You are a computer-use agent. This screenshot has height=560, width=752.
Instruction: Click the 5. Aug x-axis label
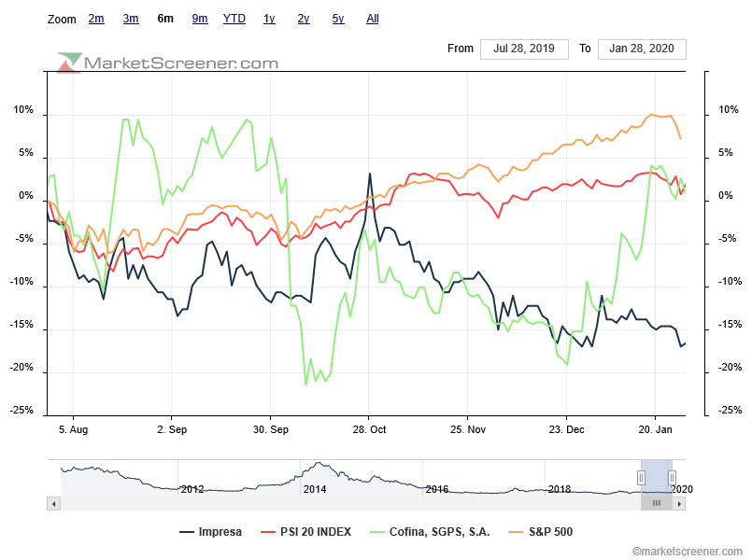(x=74, y=429)
